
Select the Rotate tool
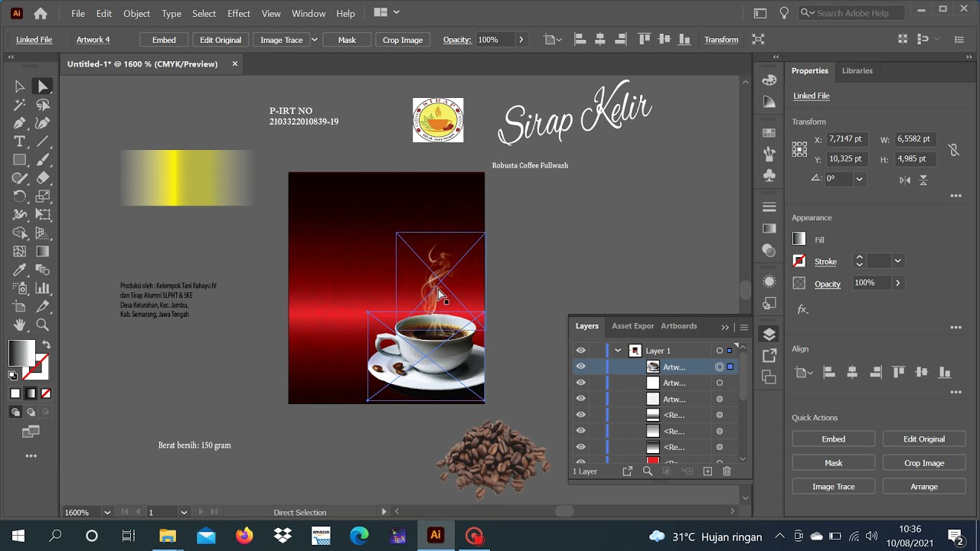pos(20,197)
